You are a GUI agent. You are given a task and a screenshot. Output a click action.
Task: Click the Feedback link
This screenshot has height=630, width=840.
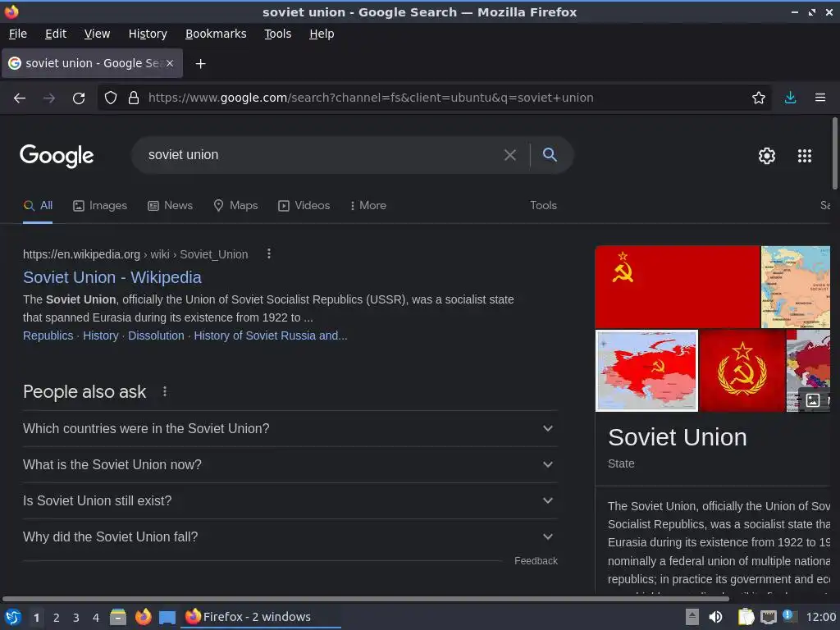536,561
